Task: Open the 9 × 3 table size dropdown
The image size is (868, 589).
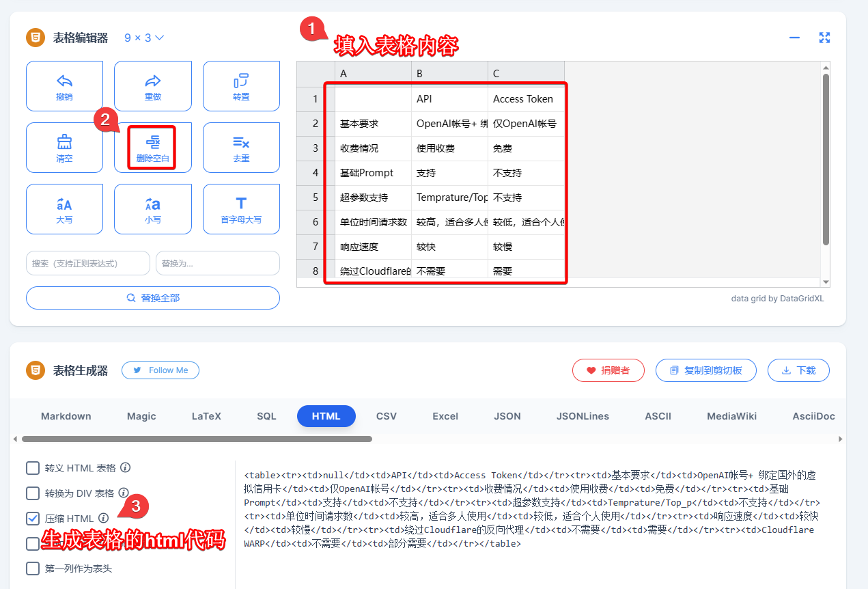Action: [144, 38]
